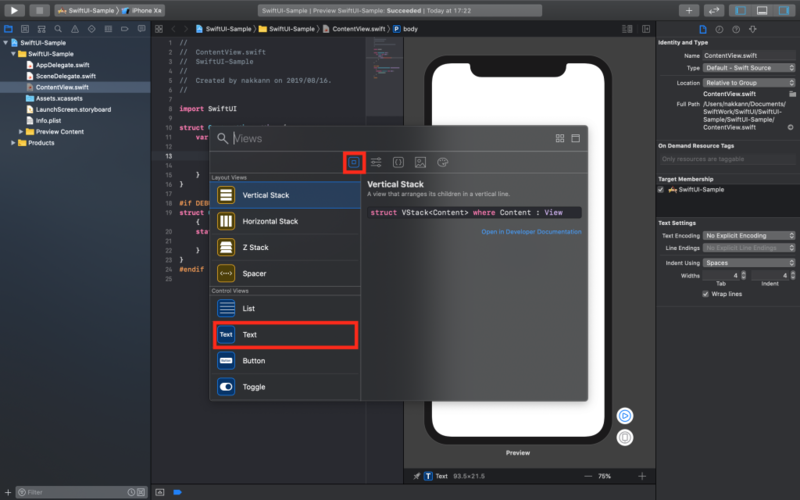The width and height of the screenshot is (800, 500).
Task: Show the Color palette library tab
Action: point(442,162)
